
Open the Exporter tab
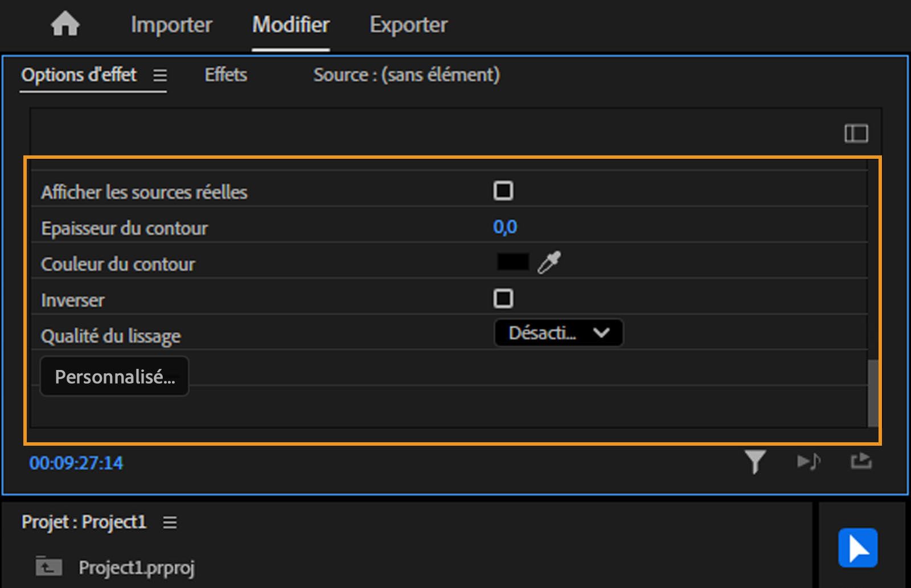(408, 24)
